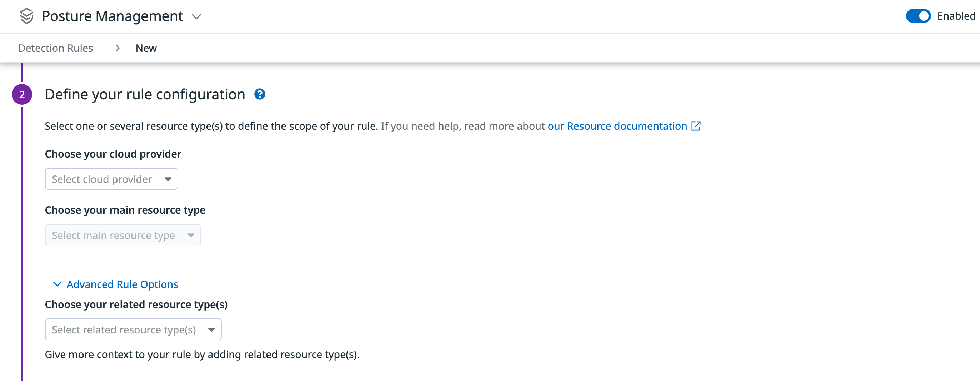The image size is (980, 381).
Task: Open the Select cloud provider dropdown
Action: click(x=111, y=178)
